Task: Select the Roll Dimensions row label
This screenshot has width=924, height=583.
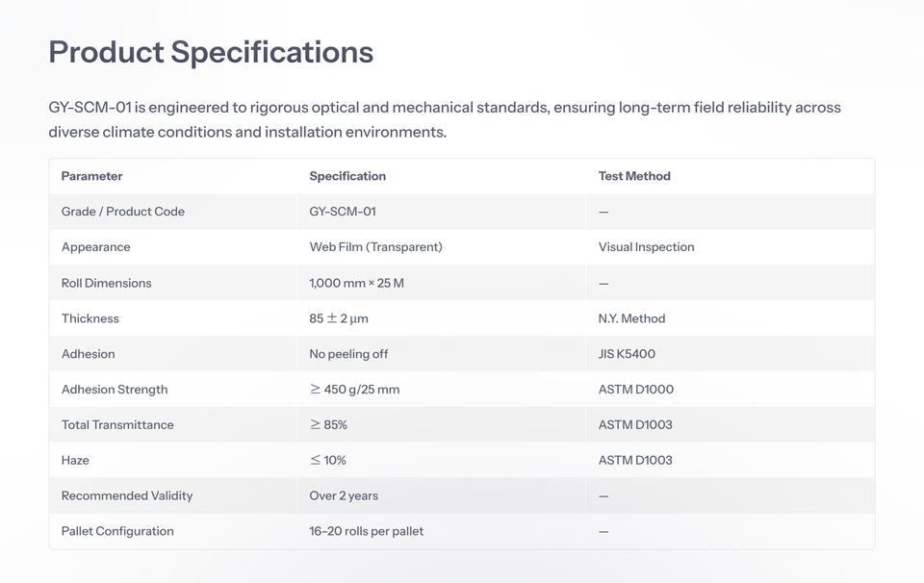Action: pos(107,283)
